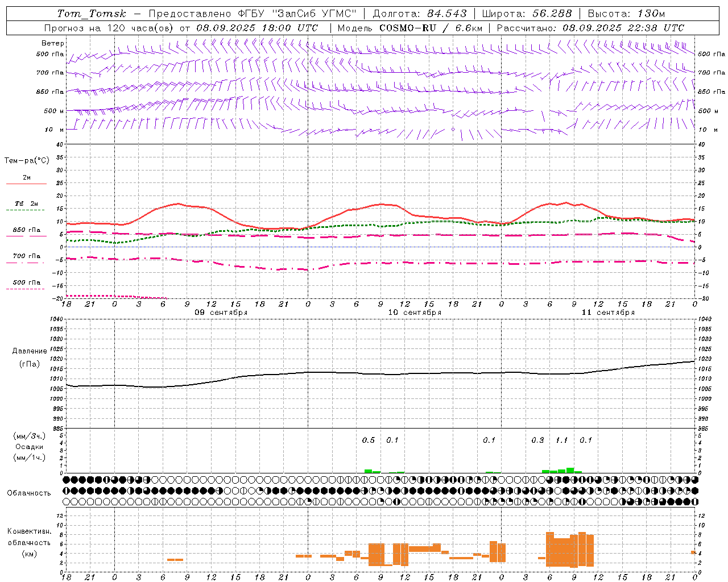
Task: Click the precipitation value "0.5"
Action: pyautogui.click(x=369, y=440)
